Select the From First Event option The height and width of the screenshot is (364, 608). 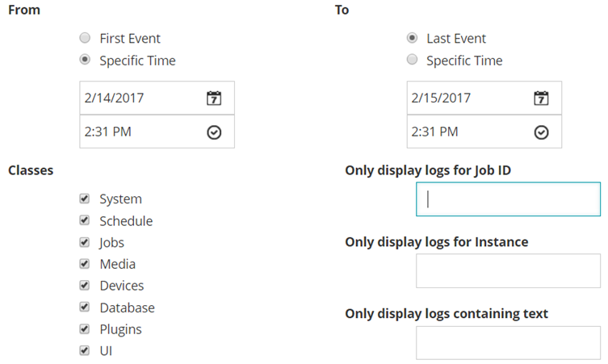click(x=85, y=38)
